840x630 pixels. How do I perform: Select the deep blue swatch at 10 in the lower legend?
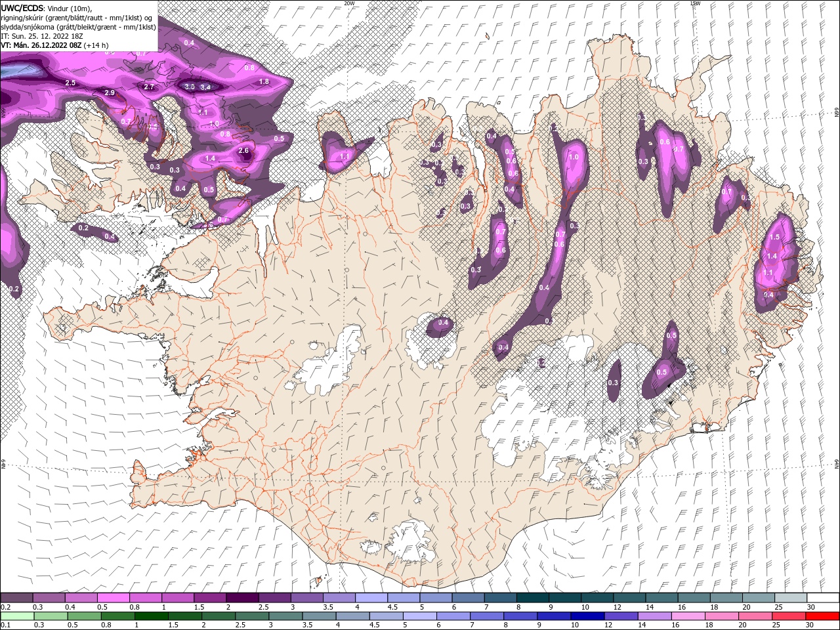[x=588, y=616]
